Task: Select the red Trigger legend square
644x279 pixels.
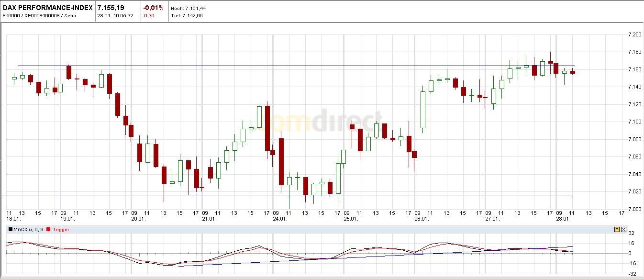Action: coord(49,229)
